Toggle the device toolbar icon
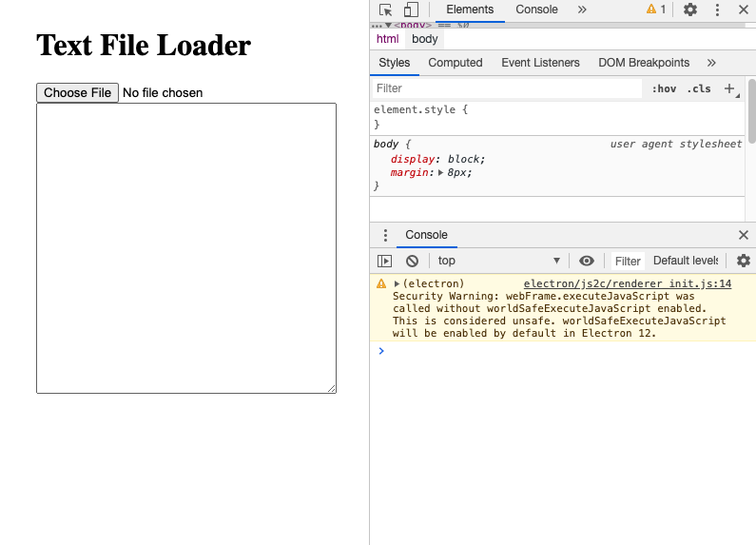756x545 pixels. coord(411,10)
